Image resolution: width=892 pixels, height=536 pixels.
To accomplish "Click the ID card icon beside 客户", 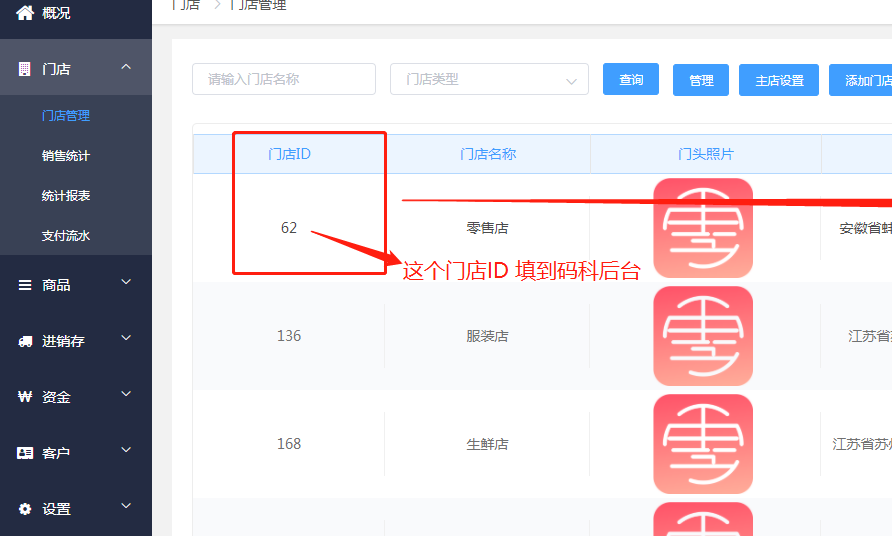I will pyautogui.click(x=25, y=453).
